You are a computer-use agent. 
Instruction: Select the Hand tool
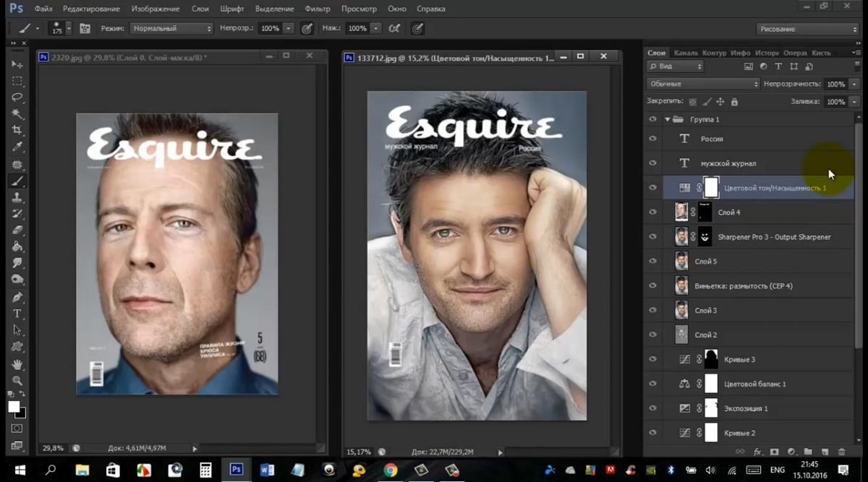point(17,364)
